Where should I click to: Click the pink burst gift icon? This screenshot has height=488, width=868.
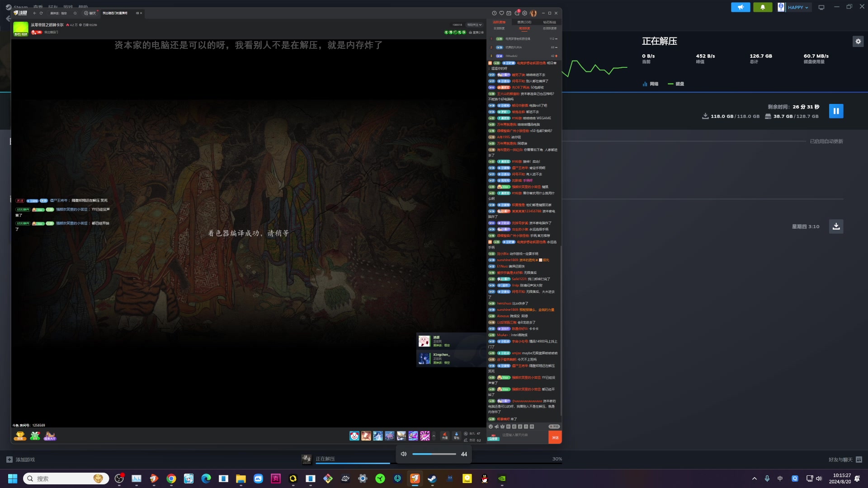click(425, 436)
